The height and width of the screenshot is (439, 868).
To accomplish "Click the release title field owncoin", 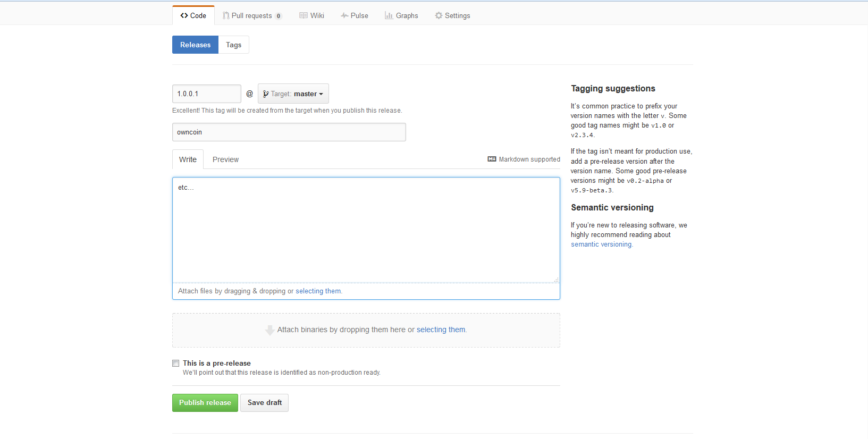I will point(289,132).
